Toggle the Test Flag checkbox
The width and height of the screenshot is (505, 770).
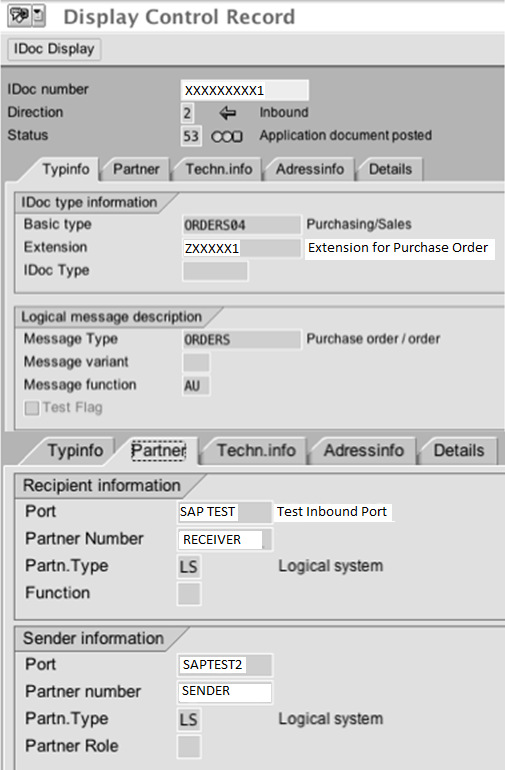(x=32, y=408)
